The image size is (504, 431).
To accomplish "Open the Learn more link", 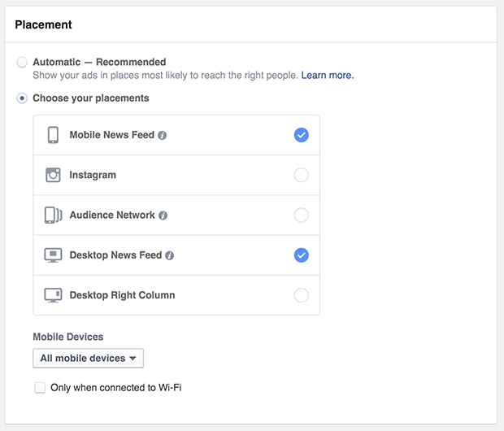I will [x=328, y=76].
